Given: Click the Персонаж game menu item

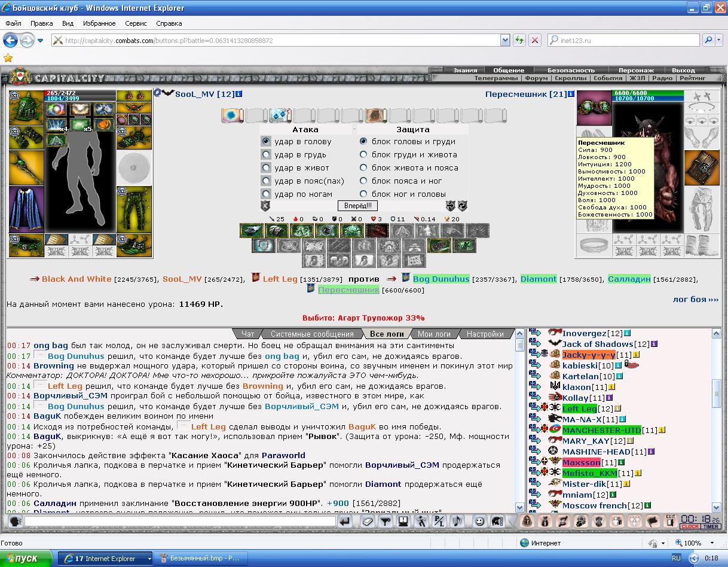Looking at the screenshot, I should pyautogui.click(x=636, y=70).
